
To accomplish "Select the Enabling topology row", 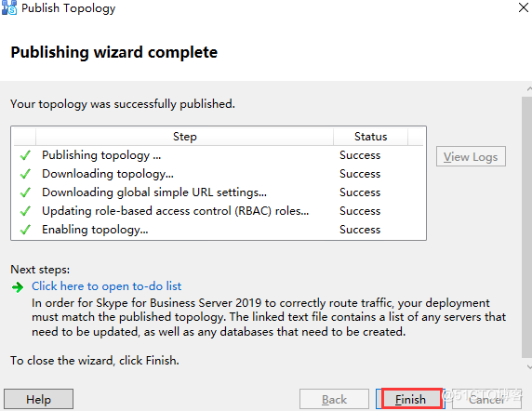I will click(219, 230).
